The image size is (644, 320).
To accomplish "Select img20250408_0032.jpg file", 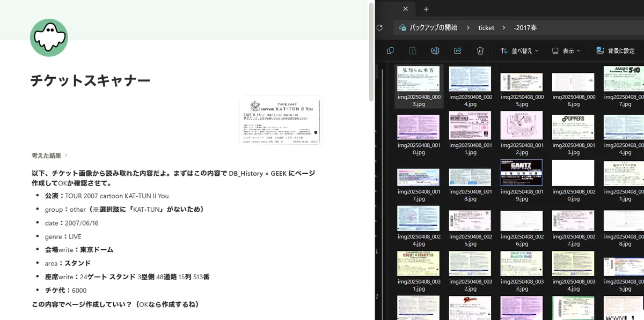I will point(470,271).
